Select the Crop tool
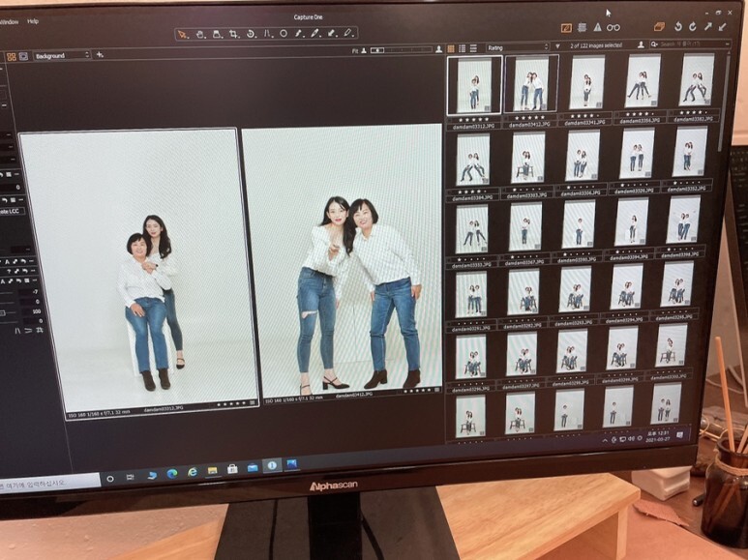This screenshot has height=560, width=748. pyautogui.click(x=234, y=35)
